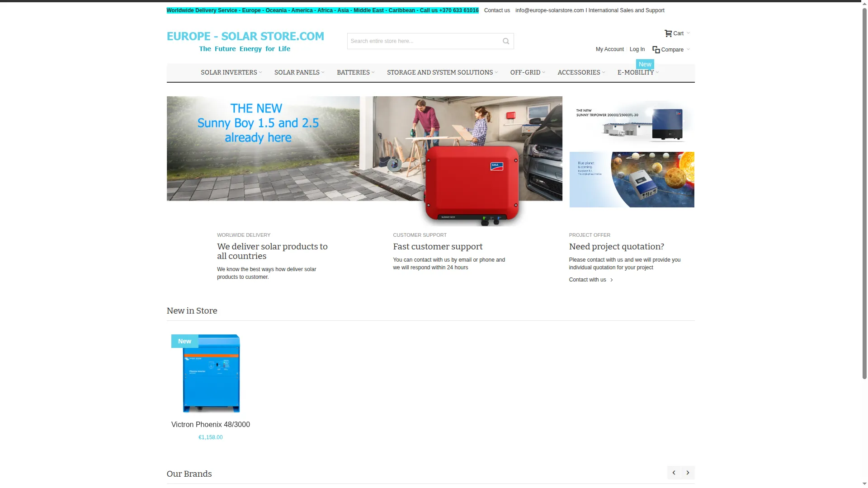Open the E-Mobility menu
Image resolution: width=868 pixels, height=488 pixels.
click(636, 72)
